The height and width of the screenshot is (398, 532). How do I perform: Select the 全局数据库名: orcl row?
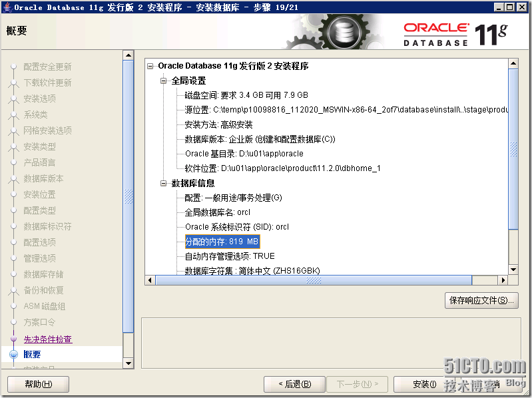(218, 212)
